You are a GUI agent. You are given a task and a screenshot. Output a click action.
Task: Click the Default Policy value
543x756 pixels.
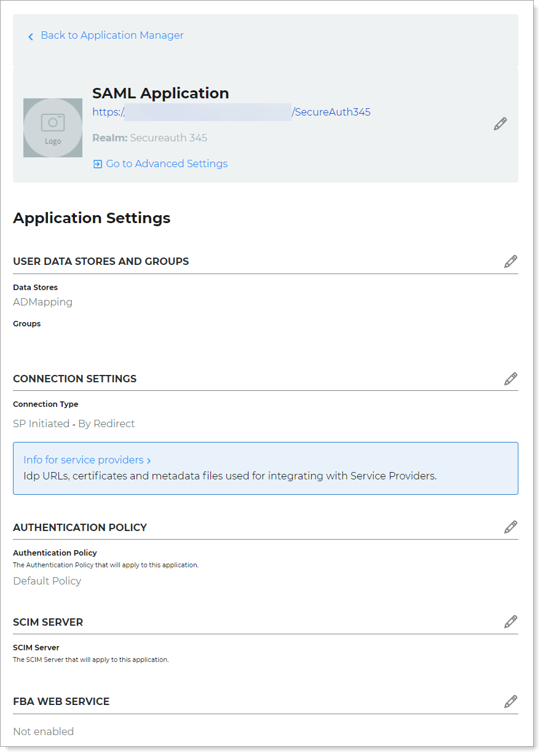[x=47, y=581]
